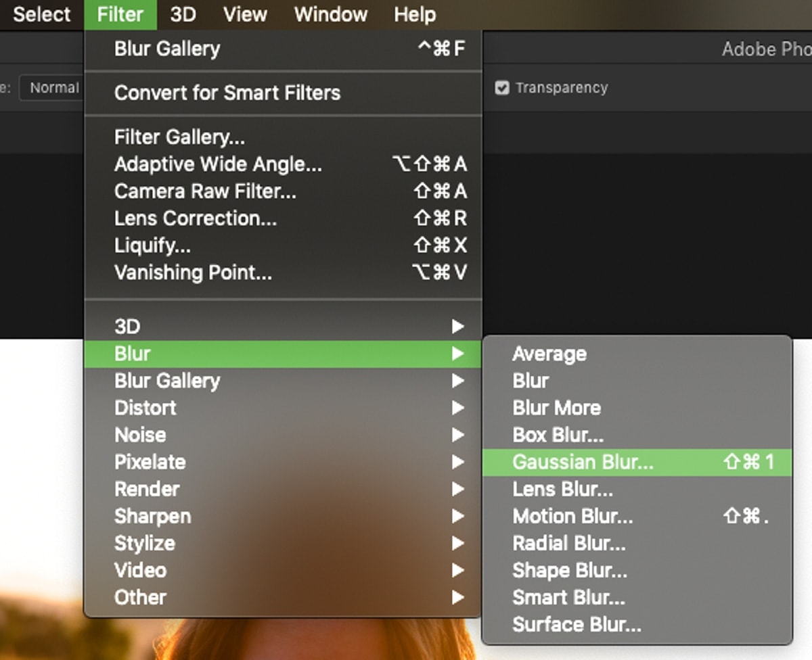Screen dimensions: 812x660
Task: Expand the Stylize submenu
Action: (x=283, y=543)
